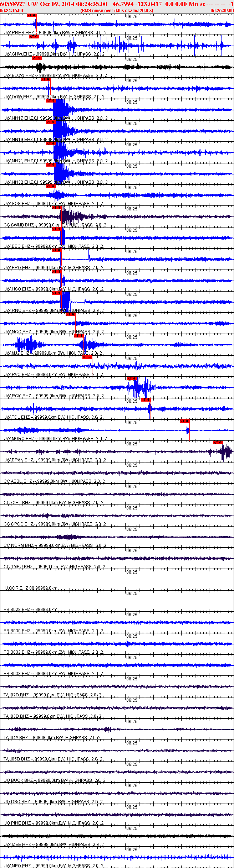This screenshot has height=868, width=234.
Task: Click the pick marker on UW.TDL trace
Action: point(146,400)
